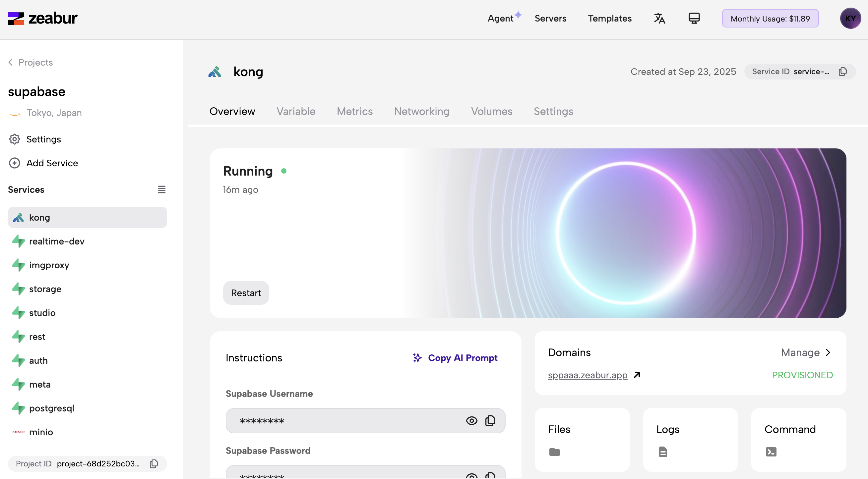
Task: Click the monitor icon in header
Action: point(694,18)
